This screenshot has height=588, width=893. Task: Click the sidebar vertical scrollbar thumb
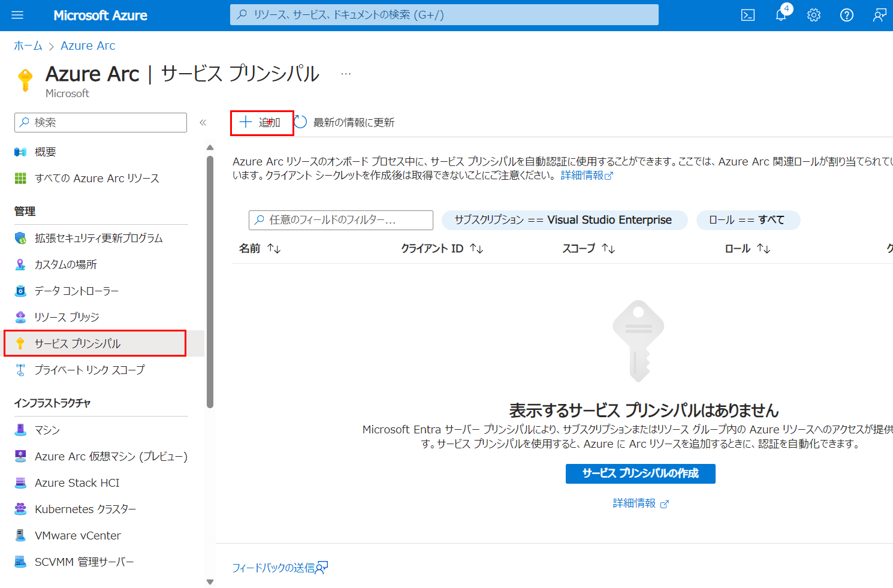210,282
